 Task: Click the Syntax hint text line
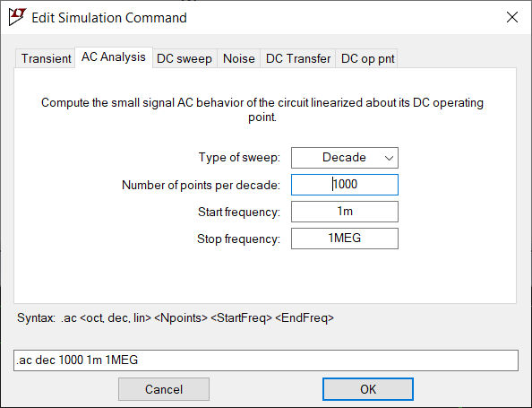click(x=176, y=318)
